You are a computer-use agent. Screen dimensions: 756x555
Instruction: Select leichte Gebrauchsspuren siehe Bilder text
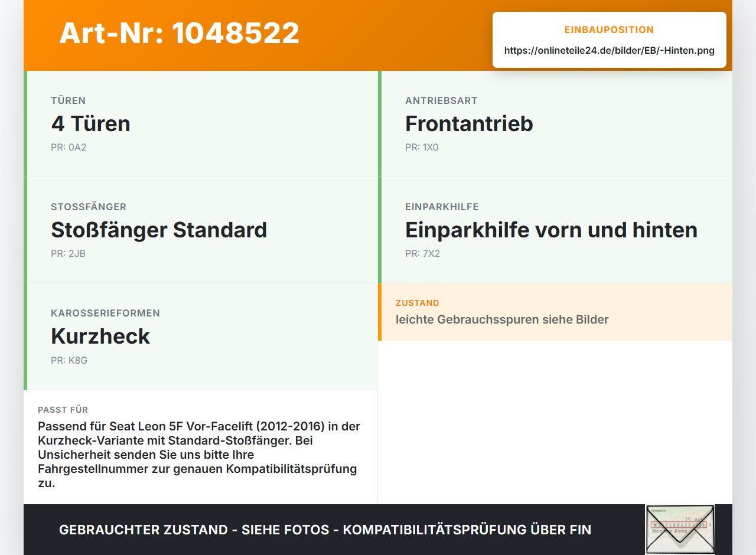502,319
